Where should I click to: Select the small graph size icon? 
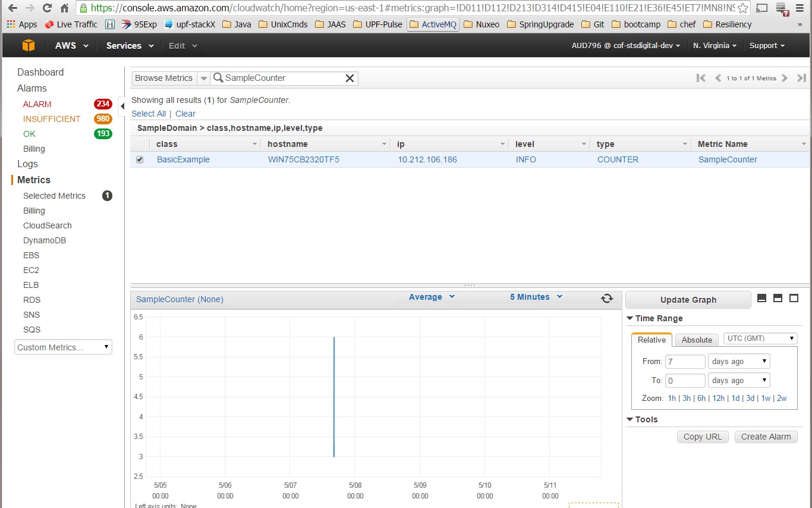[x=762, y=298]
